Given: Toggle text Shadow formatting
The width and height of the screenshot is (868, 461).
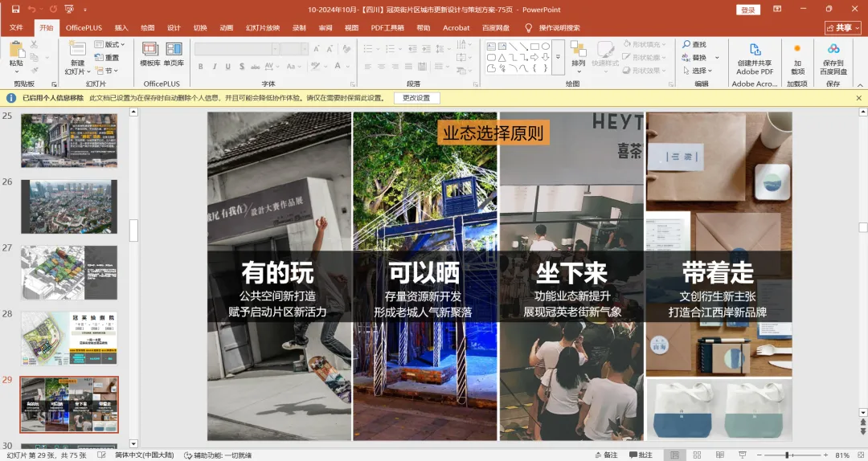Looking at the screenshot, I should (x=241, y=67).
